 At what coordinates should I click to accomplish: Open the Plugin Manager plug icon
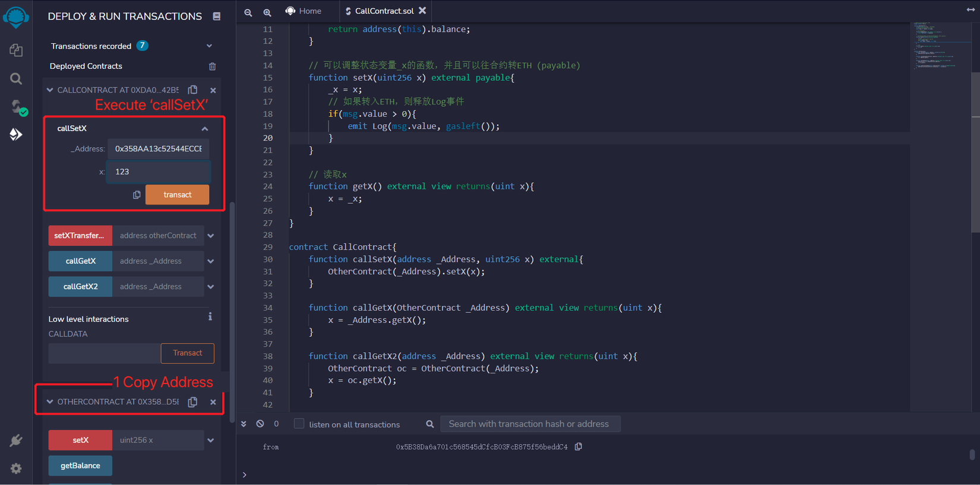[16, 440]
